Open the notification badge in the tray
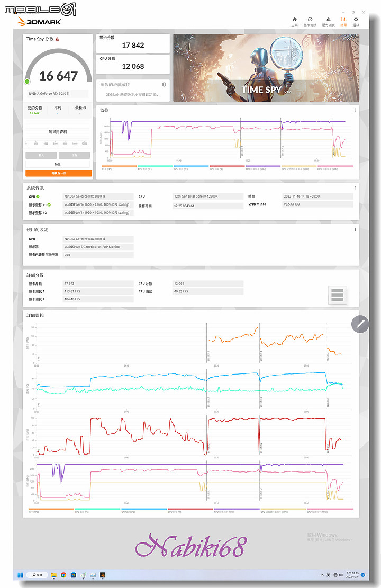The height and width of the screenshot is (588, 381). [363, 575]
